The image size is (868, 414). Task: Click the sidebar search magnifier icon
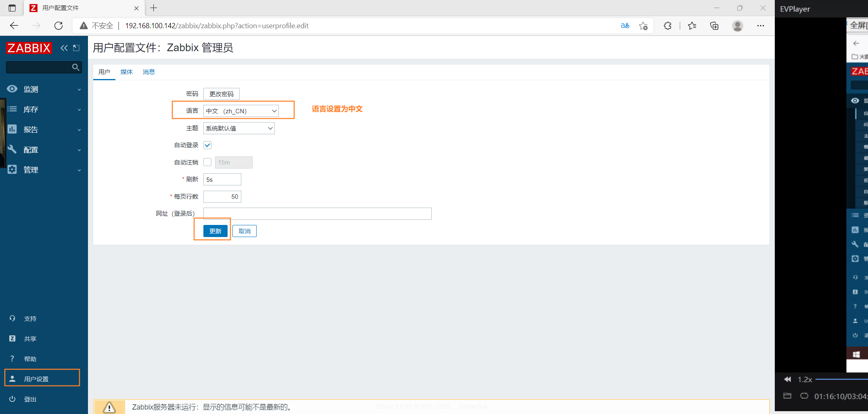(x=75, y=67)
